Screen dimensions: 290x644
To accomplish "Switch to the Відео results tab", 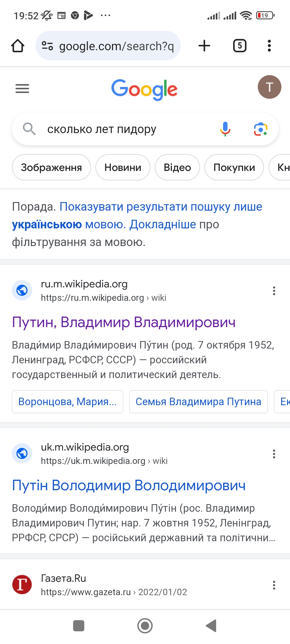I will tap(177, 167).
